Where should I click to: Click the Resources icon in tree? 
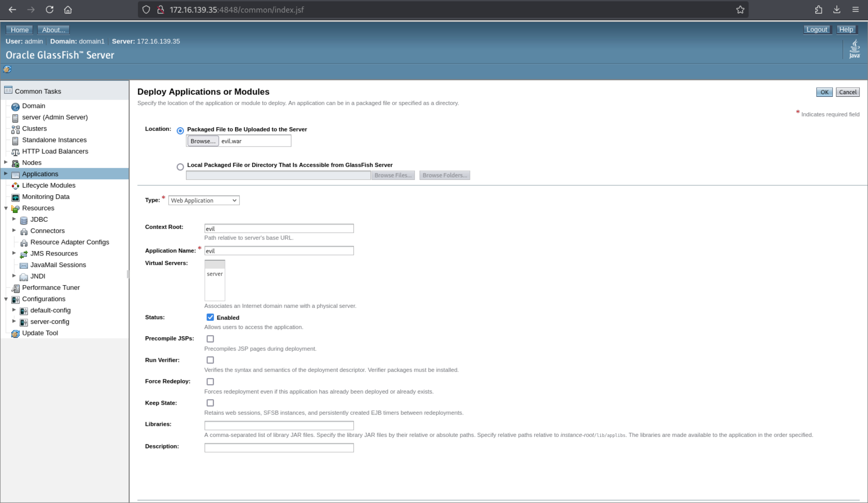(x=15, y=209)
